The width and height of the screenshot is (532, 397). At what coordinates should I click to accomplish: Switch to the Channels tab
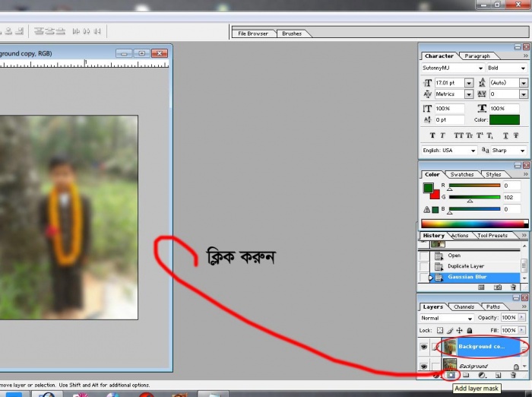click(x=462, y=307)
